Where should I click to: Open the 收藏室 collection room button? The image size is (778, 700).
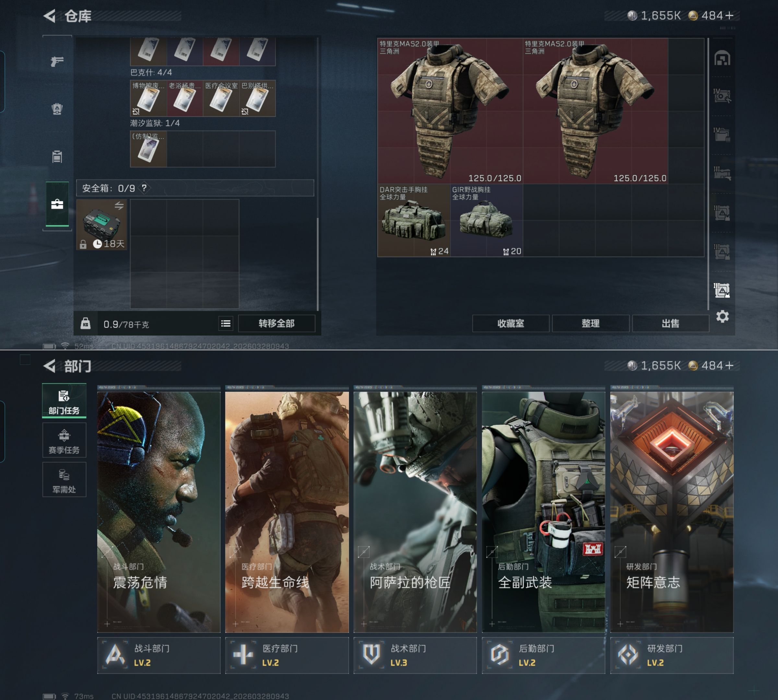click(510, 323)
